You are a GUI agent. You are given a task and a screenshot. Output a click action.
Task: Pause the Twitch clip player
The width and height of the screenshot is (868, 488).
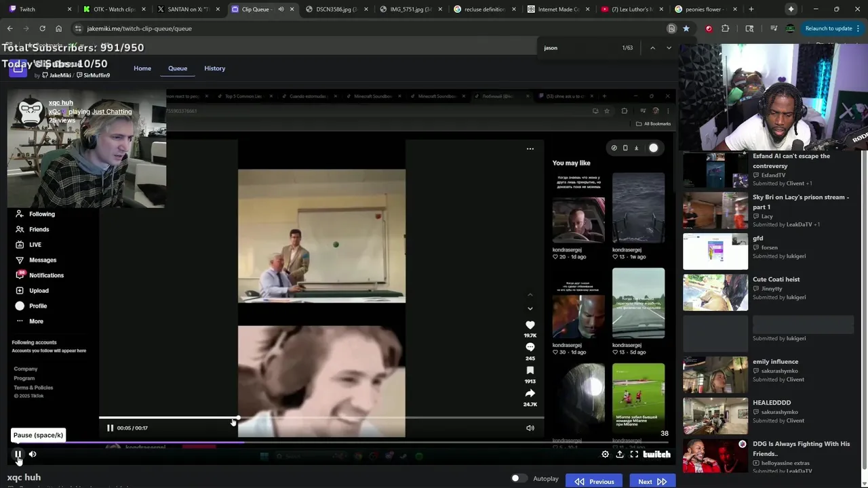tap(18, 454)
